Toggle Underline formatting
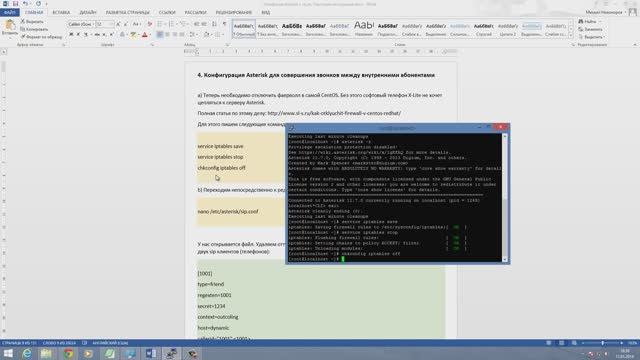Image resolution: width=640 pixels, height=360 pixels. click(x=86, y=35)
